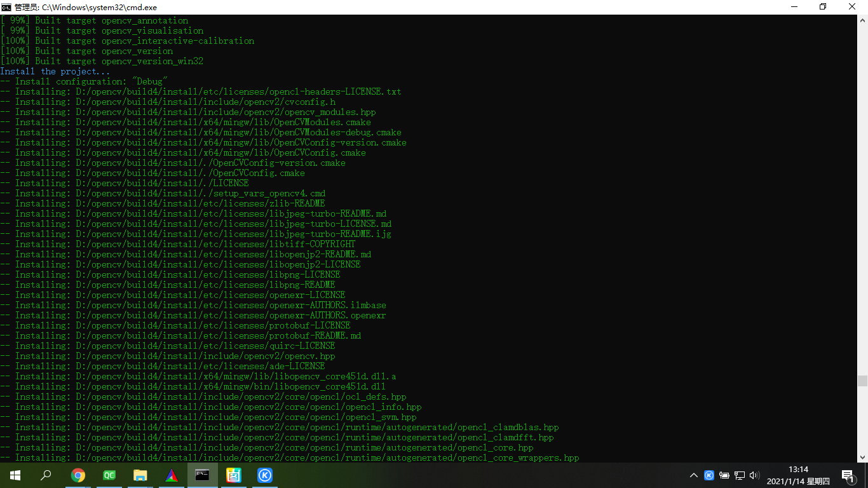
Task: Click the libtiff-COPYRIGHT line
Action: [x=178, y=244]
